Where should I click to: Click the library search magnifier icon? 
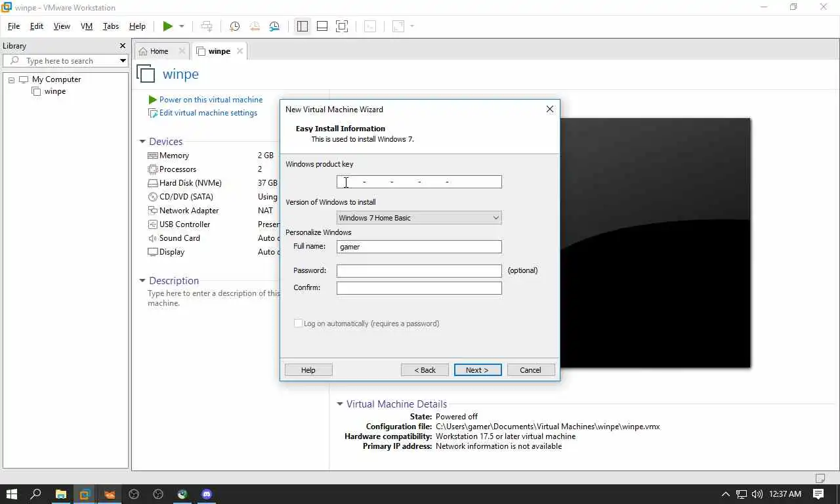pyautogui.click(x=14, y=60)
